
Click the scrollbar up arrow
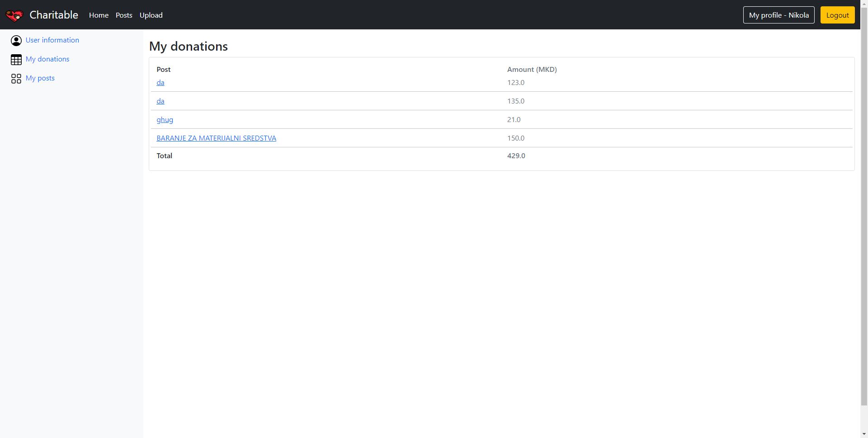[x=864, y=4]
